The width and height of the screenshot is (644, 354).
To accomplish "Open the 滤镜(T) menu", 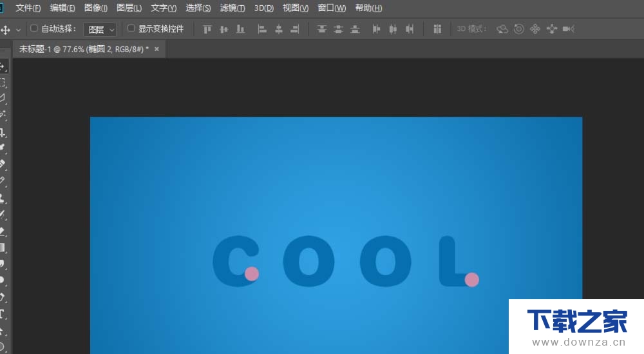I will 232,8.
